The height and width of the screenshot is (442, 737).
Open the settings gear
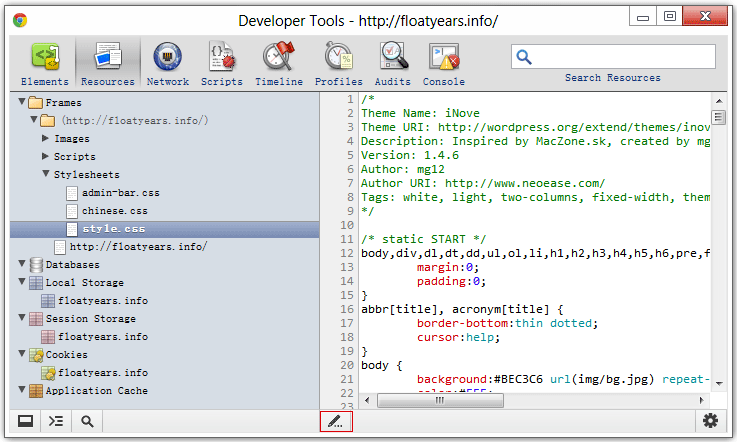[710, 420]
